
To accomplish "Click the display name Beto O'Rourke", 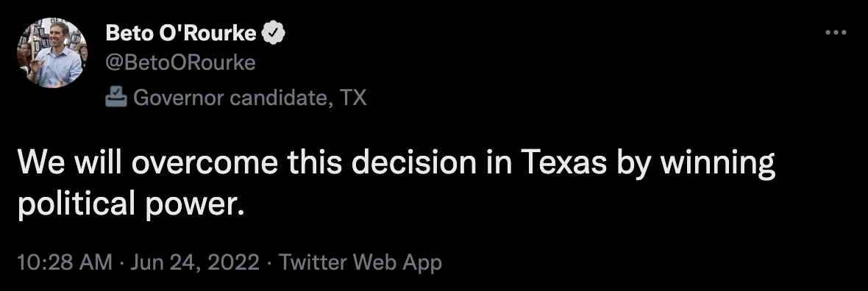I will pyautogui.click(x=180, y=34).
